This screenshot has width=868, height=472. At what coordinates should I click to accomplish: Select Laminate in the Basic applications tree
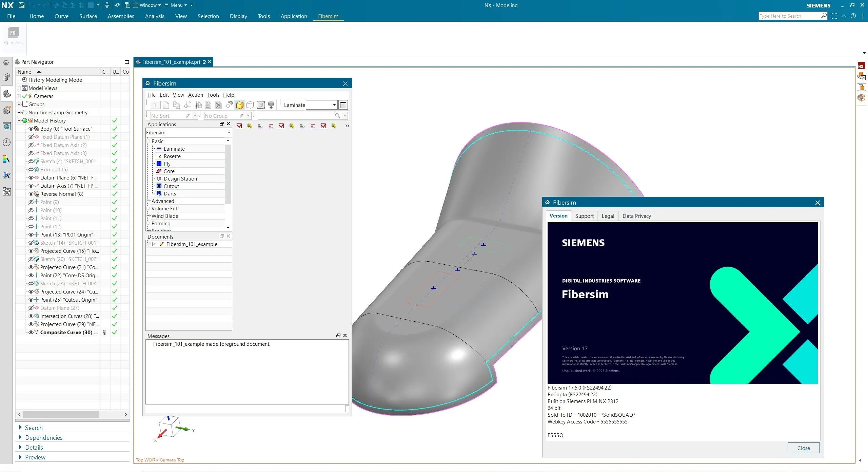[x=174, y=149]
